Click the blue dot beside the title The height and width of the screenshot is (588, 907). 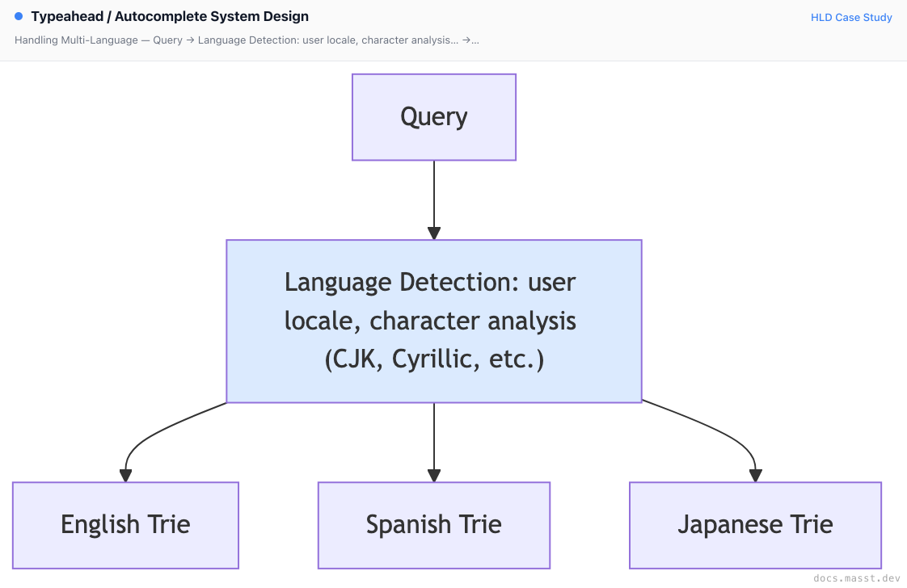click(19, 16)
